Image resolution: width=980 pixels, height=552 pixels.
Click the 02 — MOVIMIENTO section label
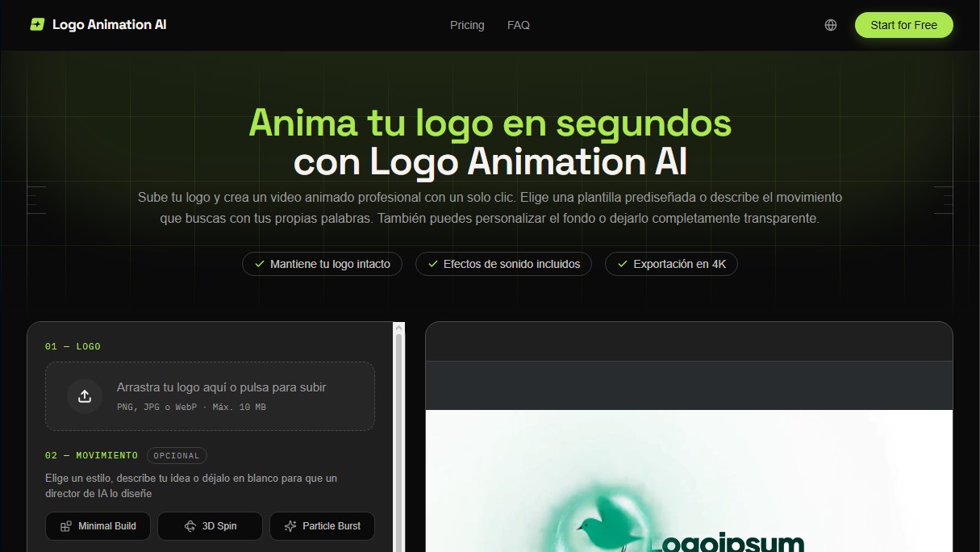pos(91,456)
